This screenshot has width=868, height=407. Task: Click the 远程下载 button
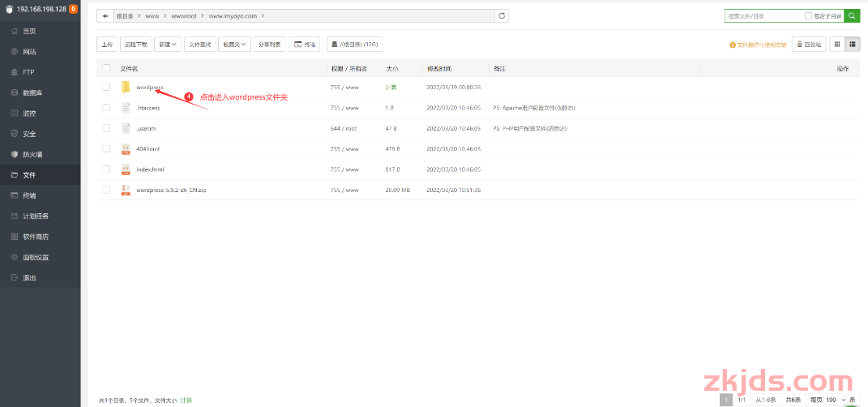(135, 45)
